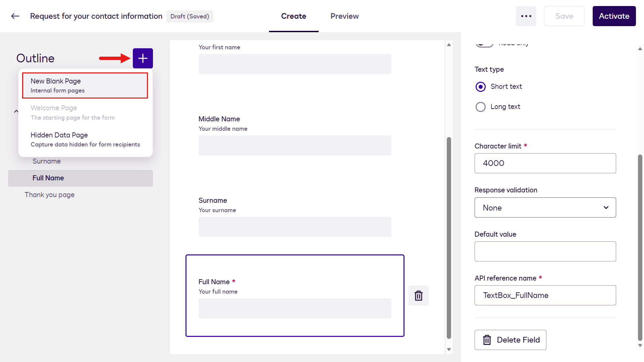Click the Character limit input field
The width and height of the screenshot is (644, 362).
pyautogui.click(x=545, y=163)
